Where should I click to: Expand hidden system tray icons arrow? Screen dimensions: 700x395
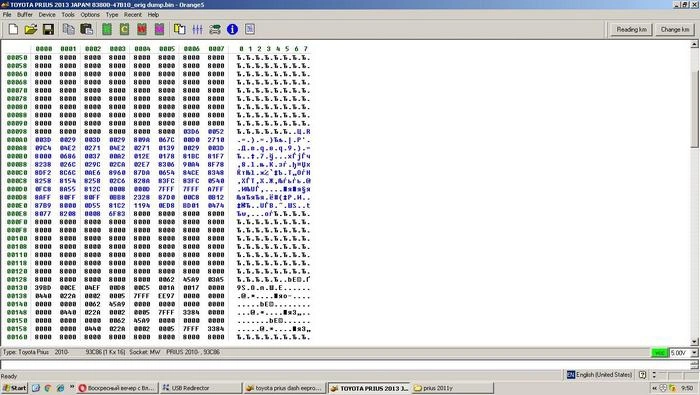654,388
